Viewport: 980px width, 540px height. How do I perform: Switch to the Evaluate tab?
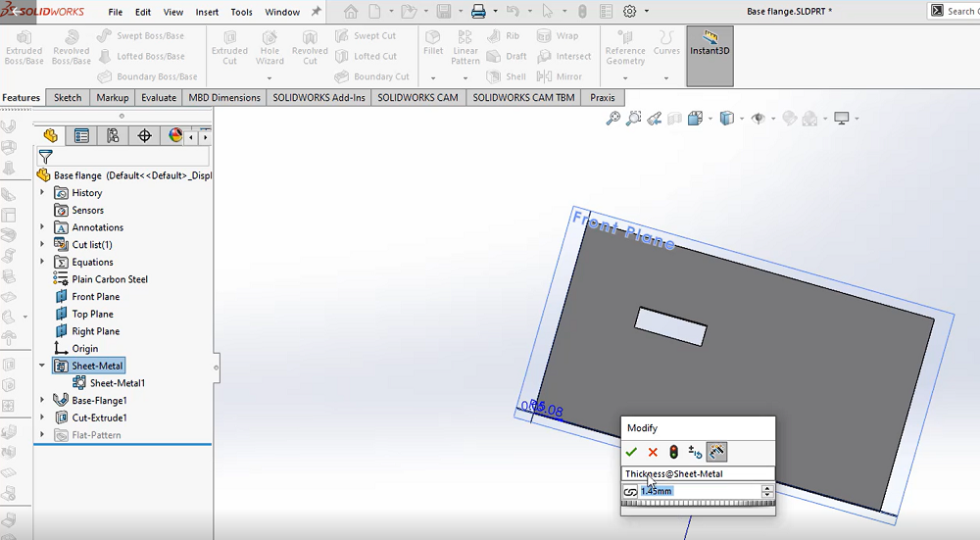159,97
